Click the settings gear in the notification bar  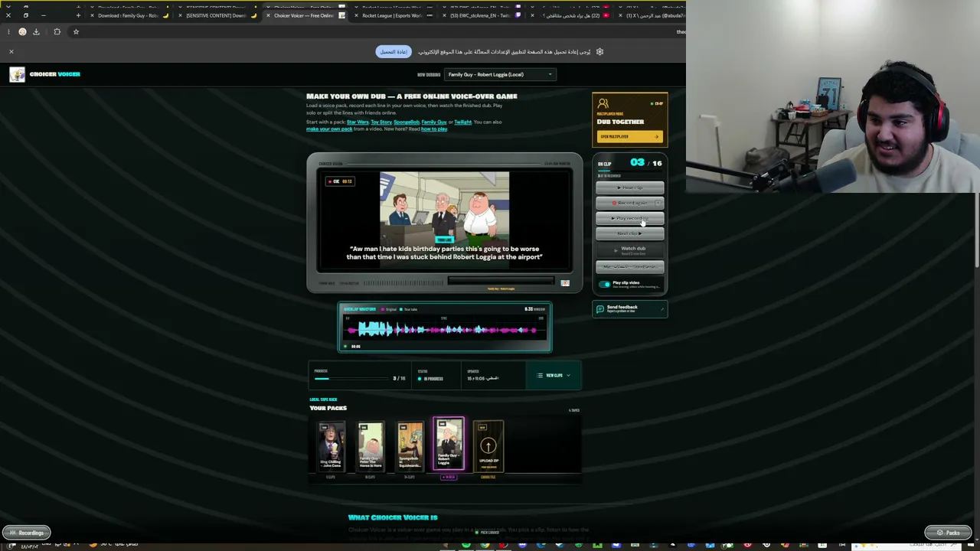click(x=599, y=52)
